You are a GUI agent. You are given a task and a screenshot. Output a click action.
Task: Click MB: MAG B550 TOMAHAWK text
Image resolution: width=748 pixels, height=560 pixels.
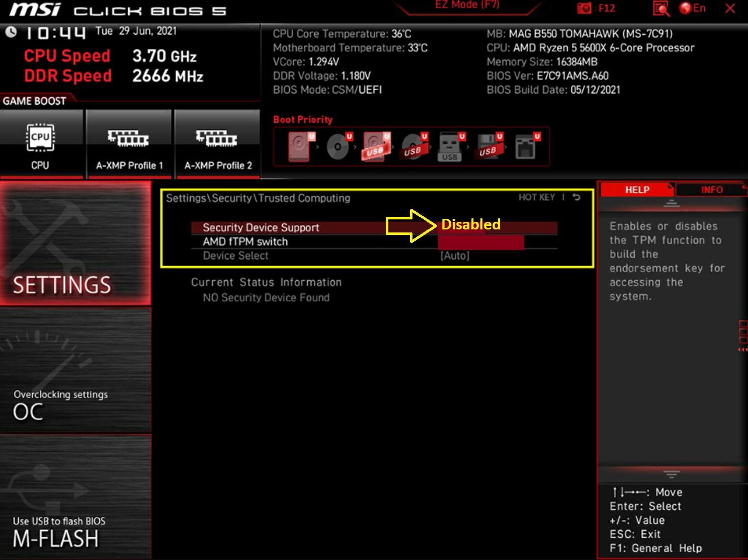point(579,34)
